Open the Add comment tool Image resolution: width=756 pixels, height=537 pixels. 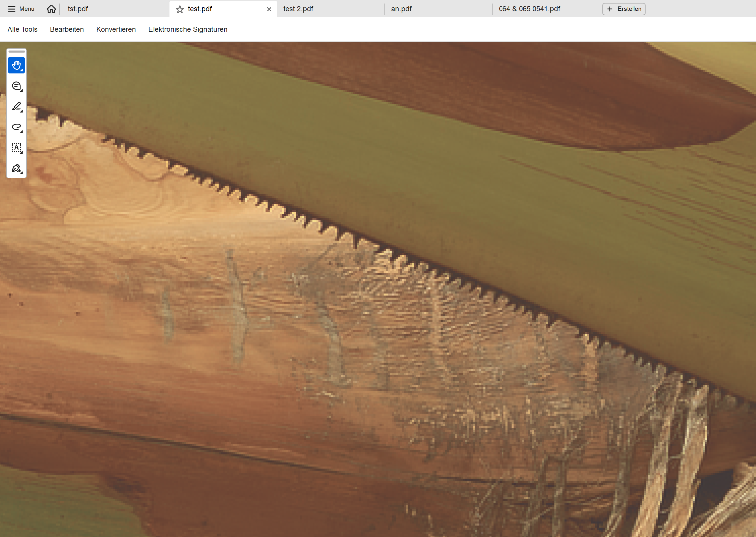click(16, 86)
